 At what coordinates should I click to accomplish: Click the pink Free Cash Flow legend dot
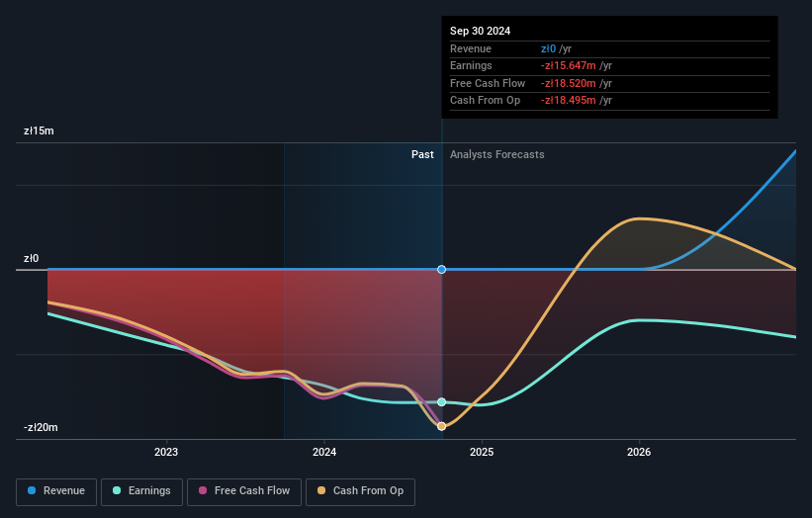pos(203,490)
